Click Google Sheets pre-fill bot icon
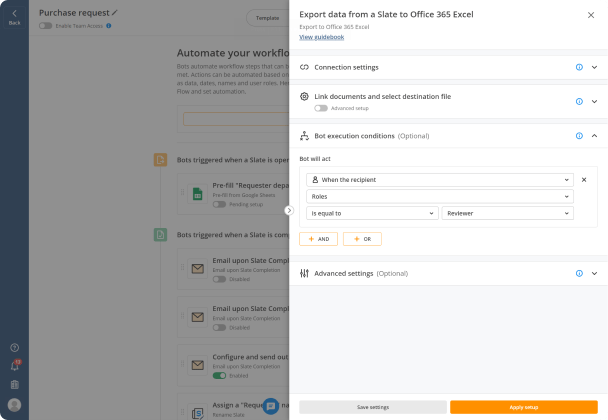This screenshot has height=420, width=608. tap(197, 194)
